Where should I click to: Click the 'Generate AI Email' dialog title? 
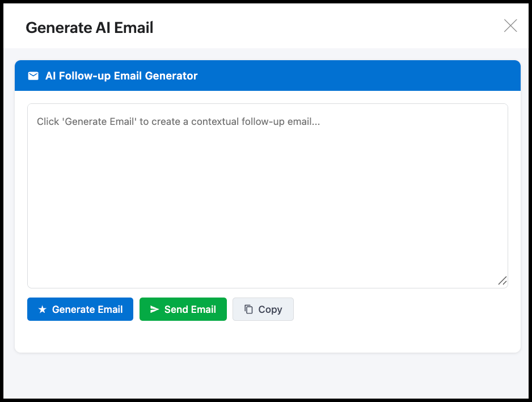[90, 27]
